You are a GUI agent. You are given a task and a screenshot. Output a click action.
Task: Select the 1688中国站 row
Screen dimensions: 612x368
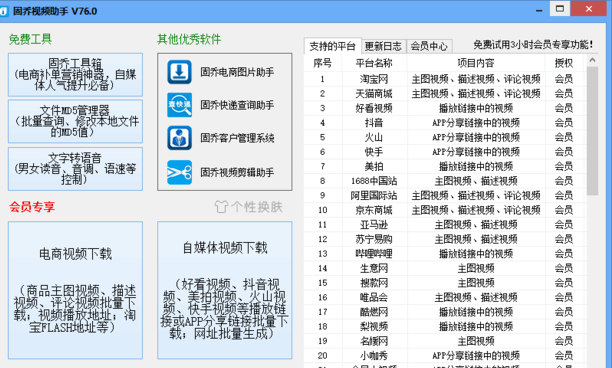pos(445,181)
